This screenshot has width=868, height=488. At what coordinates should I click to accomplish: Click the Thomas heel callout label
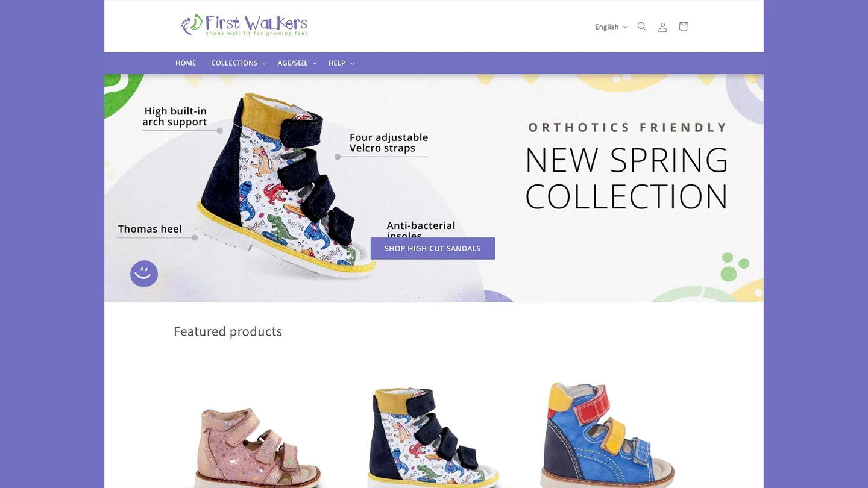click(150, 229)
